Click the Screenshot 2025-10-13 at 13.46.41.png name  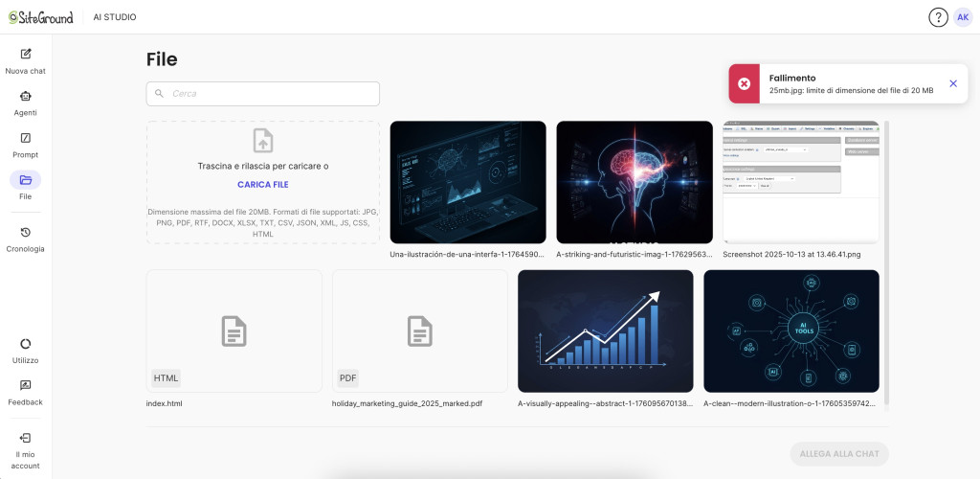[x=791, y=255]
